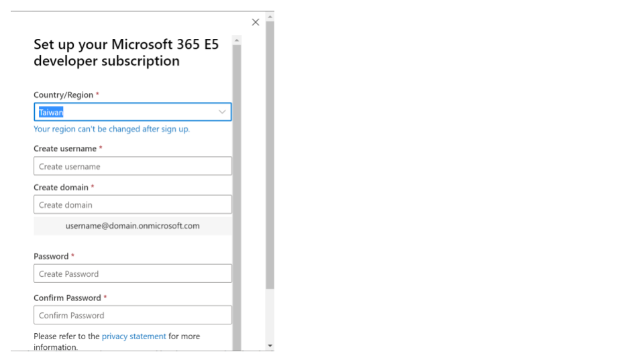
Task: Click the inner form scrollbar up arrow
Action: 237,40
